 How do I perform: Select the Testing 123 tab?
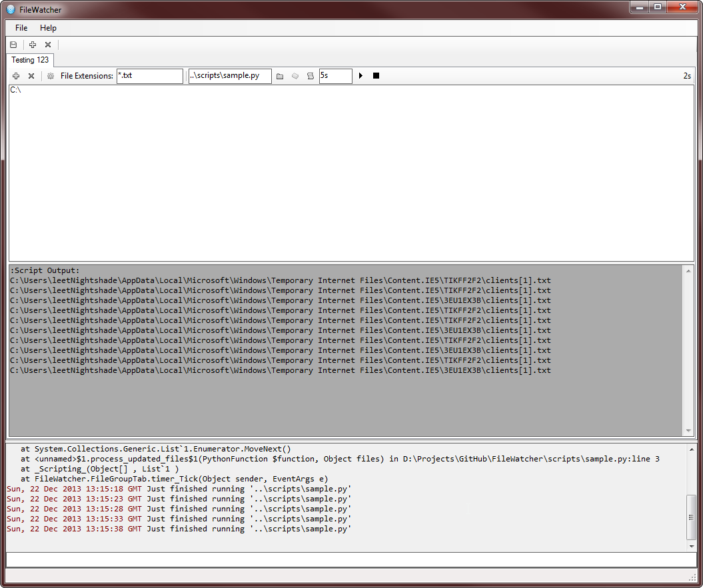(x=30, y=60)
